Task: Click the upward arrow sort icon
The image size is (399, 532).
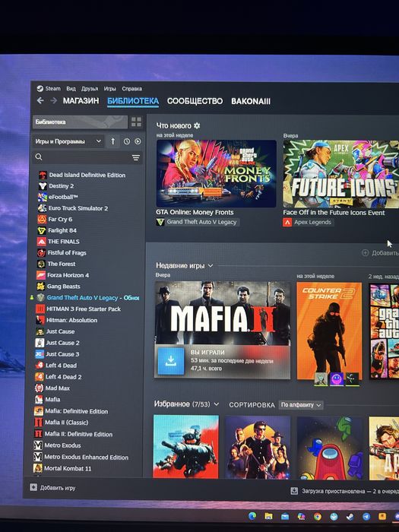Action: 113,141
